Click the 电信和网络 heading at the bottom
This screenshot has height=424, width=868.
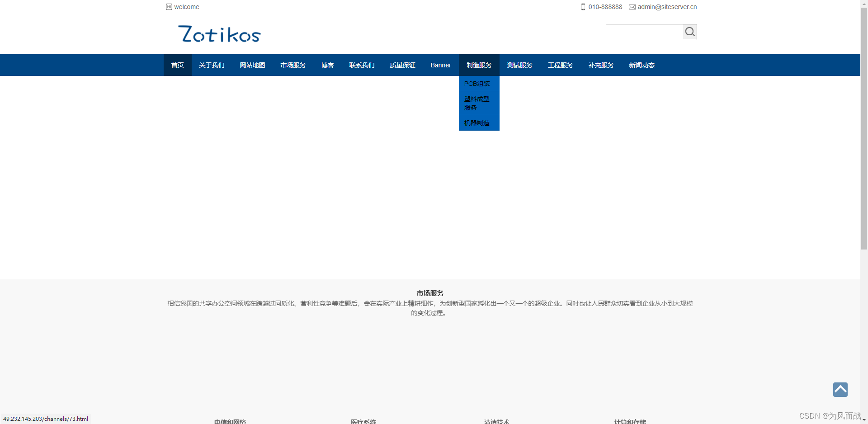pyautogui.click(x=230, y=421)
